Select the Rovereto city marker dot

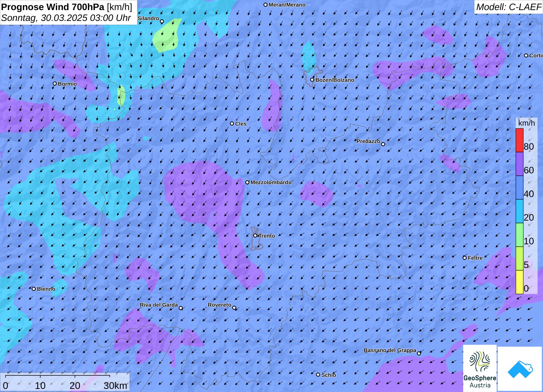click(x=234, y=308)
